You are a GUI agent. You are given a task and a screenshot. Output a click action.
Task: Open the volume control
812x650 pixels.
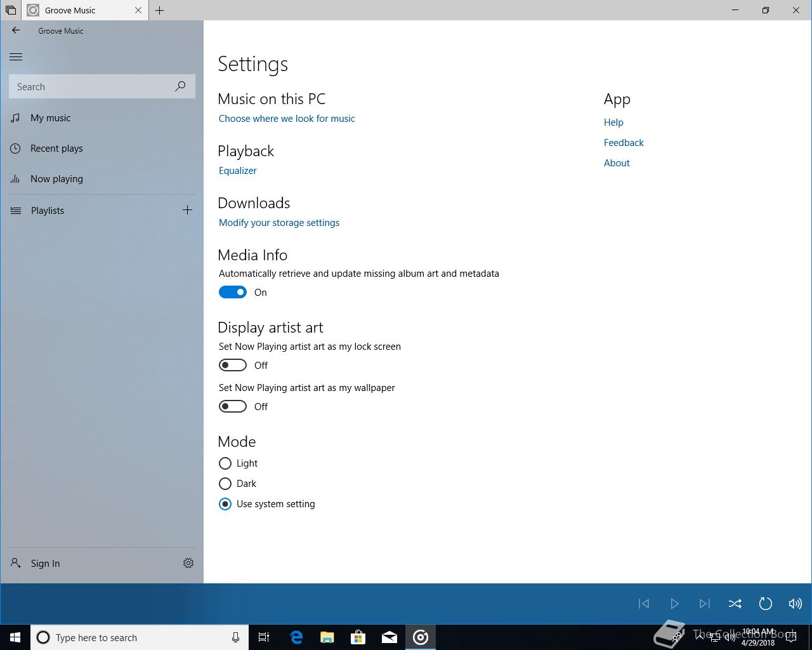coord(796,604)
